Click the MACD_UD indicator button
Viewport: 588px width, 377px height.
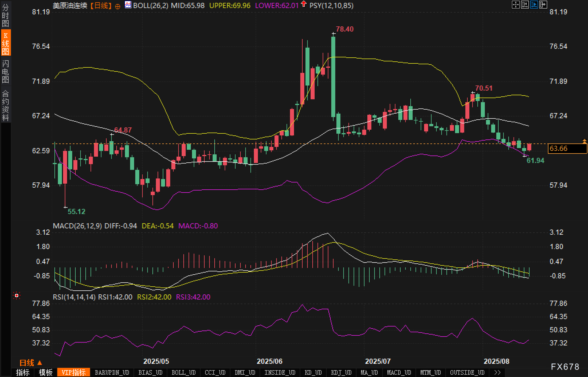pyautogui.click(x=399, y=372)
